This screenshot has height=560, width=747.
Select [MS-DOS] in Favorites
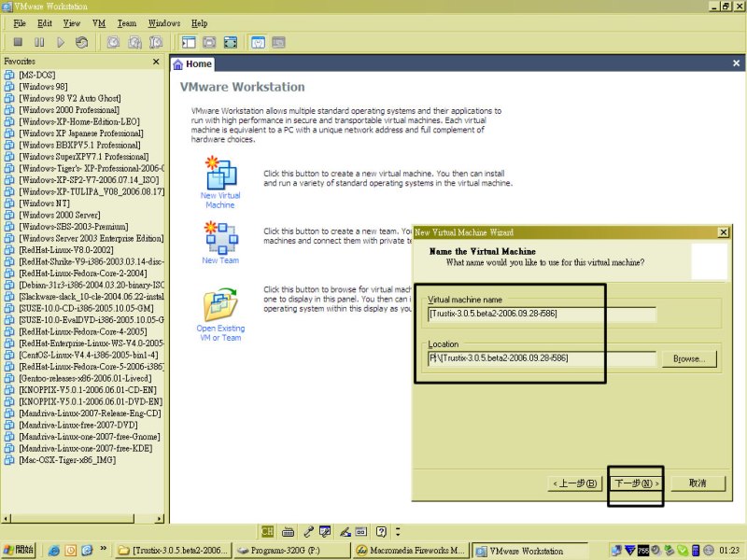[x=37, y=75]
